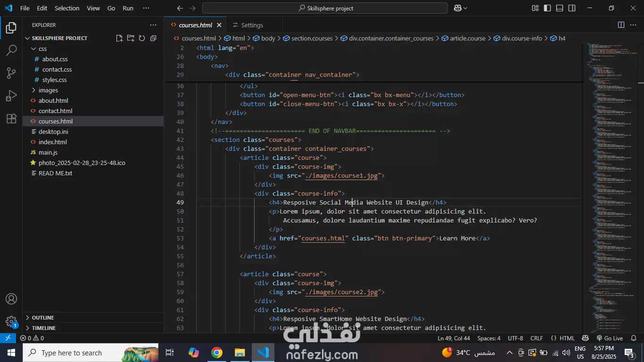Open remote window indicator
644x362 pixels.
pos(8,338)
